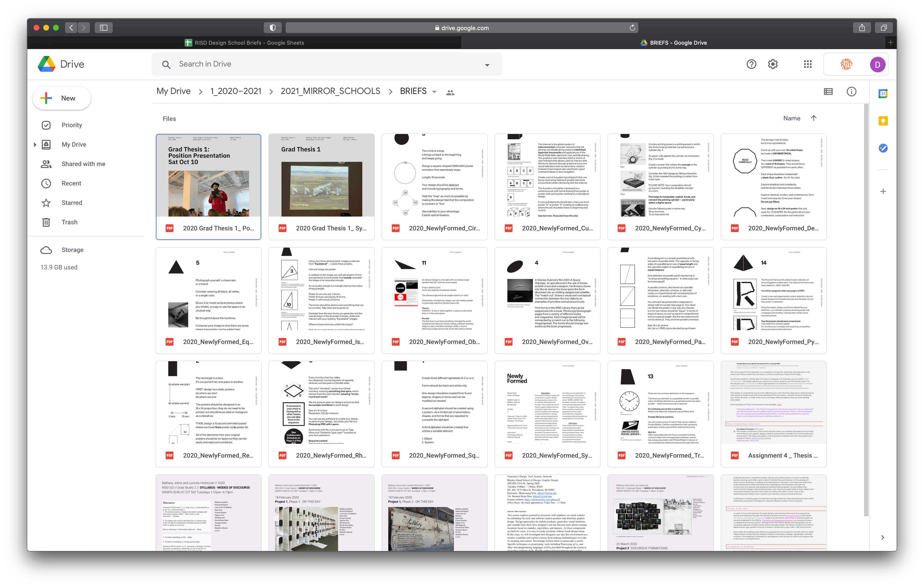Click the search magnifier icon
Screen dimensions: 924x587
click(166, 64)
